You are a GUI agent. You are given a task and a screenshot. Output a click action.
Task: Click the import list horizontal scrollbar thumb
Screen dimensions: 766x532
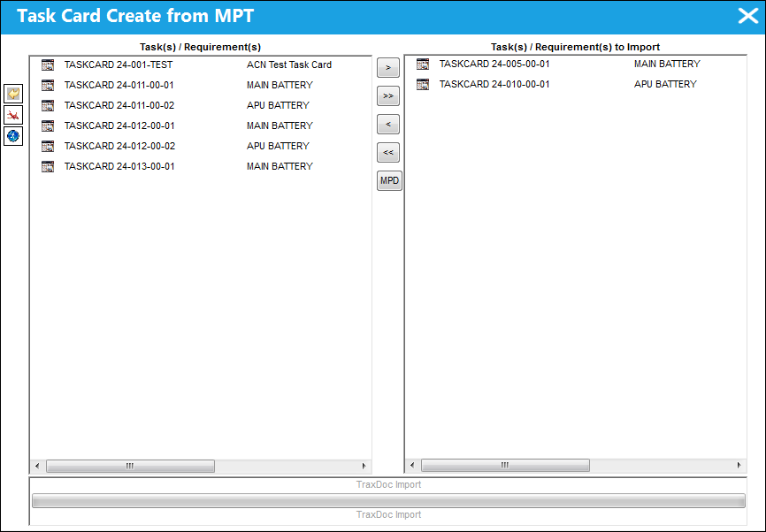(505, 465)
